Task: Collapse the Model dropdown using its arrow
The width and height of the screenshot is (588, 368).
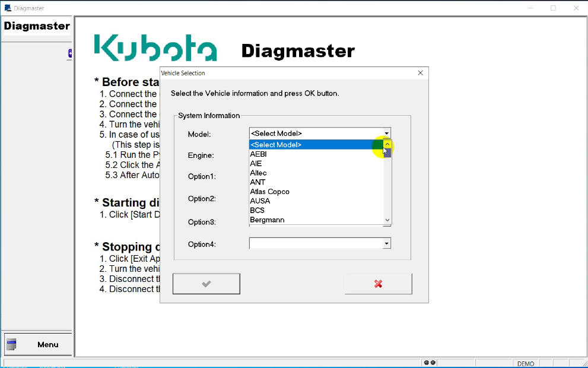Action: 386,134
